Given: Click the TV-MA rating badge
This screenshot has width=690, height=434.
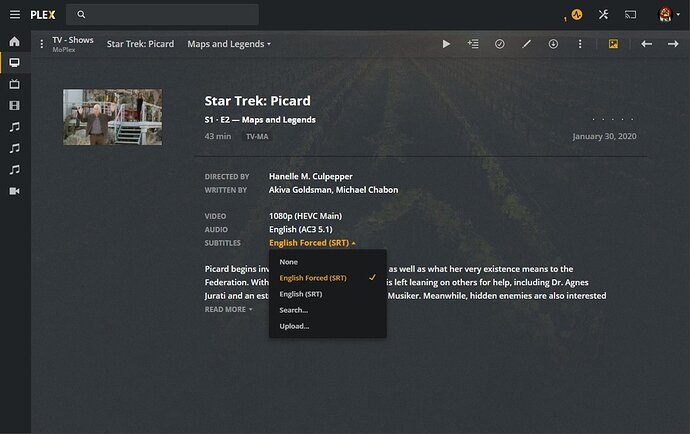Looking at the screenshot, I should [x=257, y=137].
